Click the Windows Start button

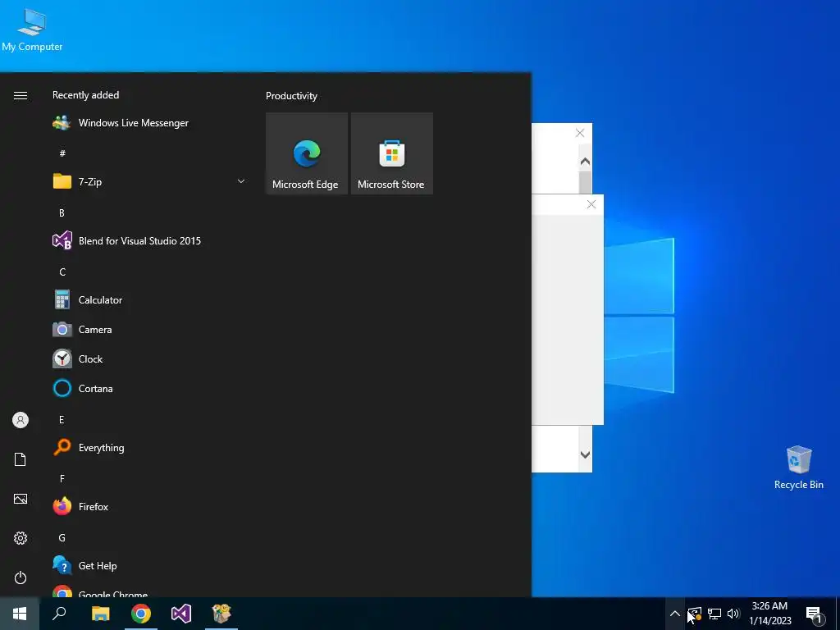pyautogui.click(x=20, y=614)
